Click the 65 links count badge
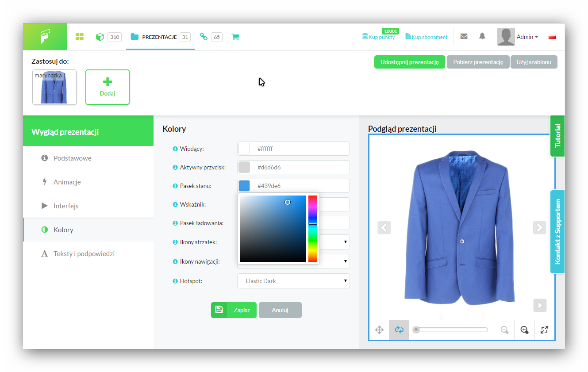 217,37
